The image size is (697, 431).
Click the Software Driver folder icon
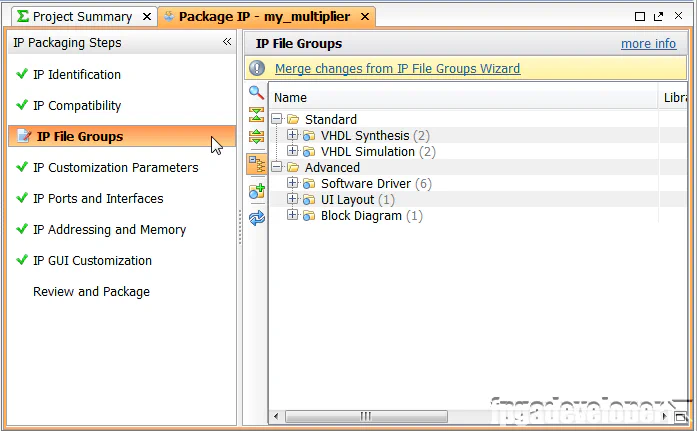click(309, 184)
